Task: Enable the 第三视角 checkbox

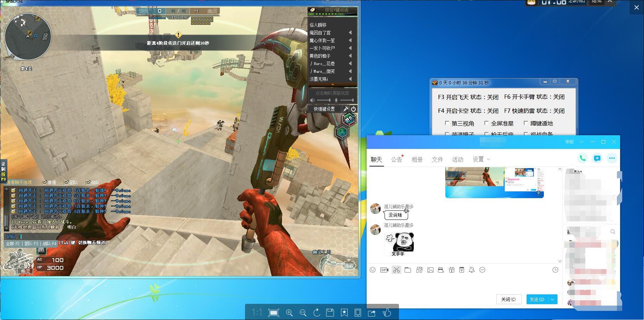Action: tap(447, 123)
